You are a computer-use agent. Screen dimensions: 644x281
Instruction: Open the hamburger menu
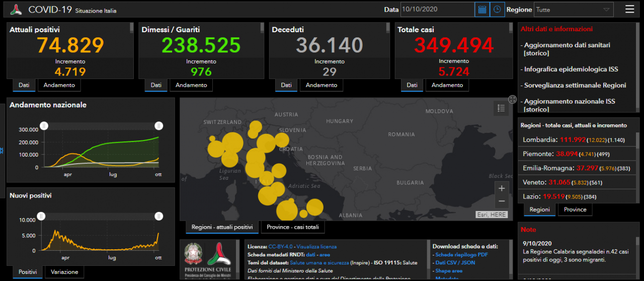(629, 9)
